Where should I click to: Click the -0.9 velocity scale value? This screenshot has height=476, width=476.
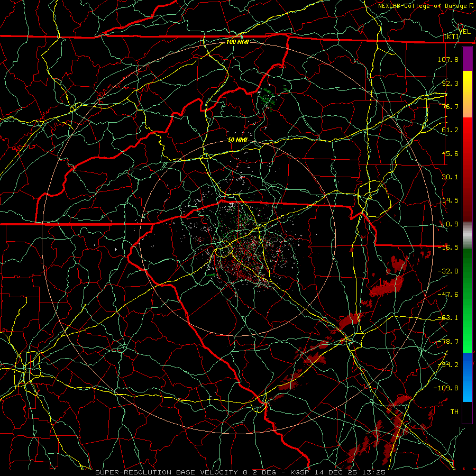click(450, 224)
